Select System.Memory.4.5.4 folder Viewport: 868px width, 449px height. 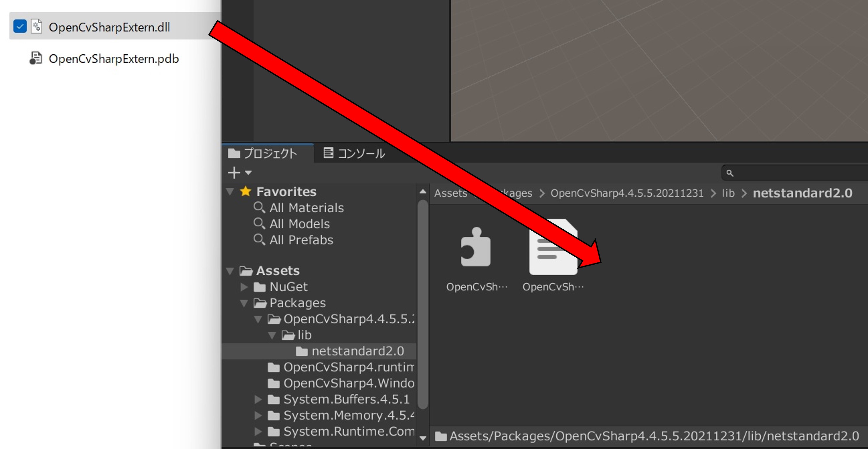(349, 415)
